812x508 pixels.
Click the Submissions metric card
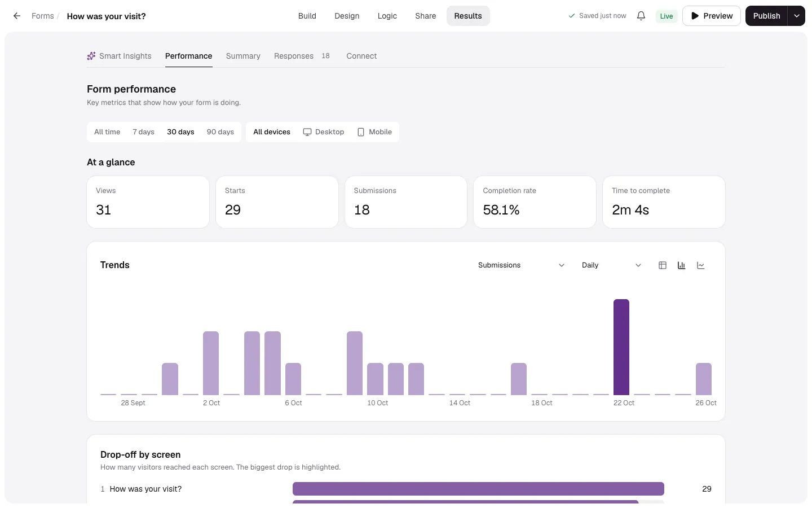coord(406,202)
